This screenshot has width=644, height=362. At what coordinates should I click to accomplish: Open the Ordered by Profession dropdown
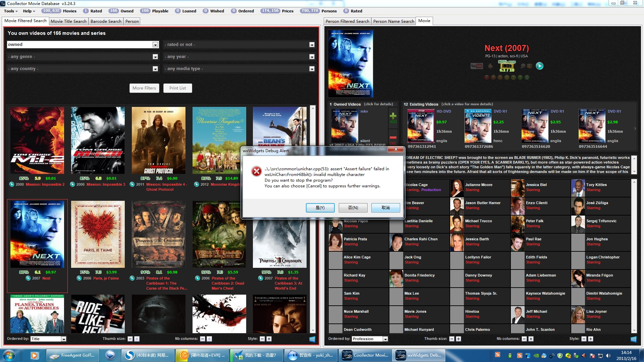click(x=385, y=339)
